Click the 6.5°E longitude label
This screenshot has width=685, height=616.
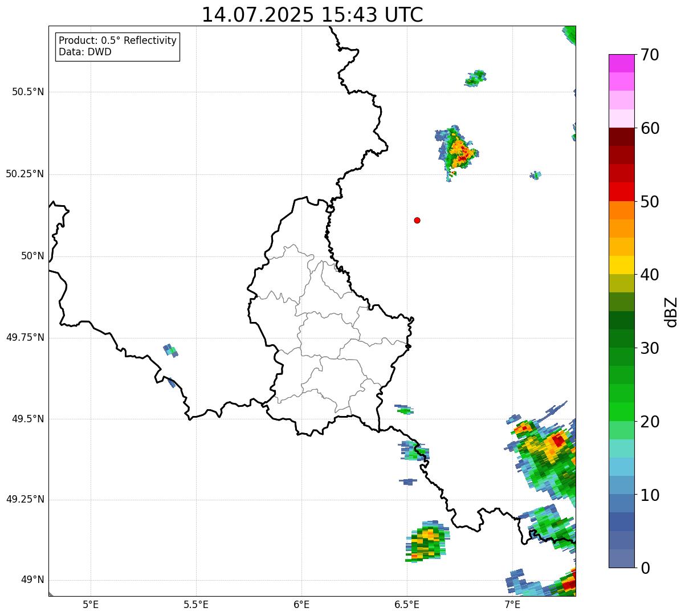tap(407, 604)
